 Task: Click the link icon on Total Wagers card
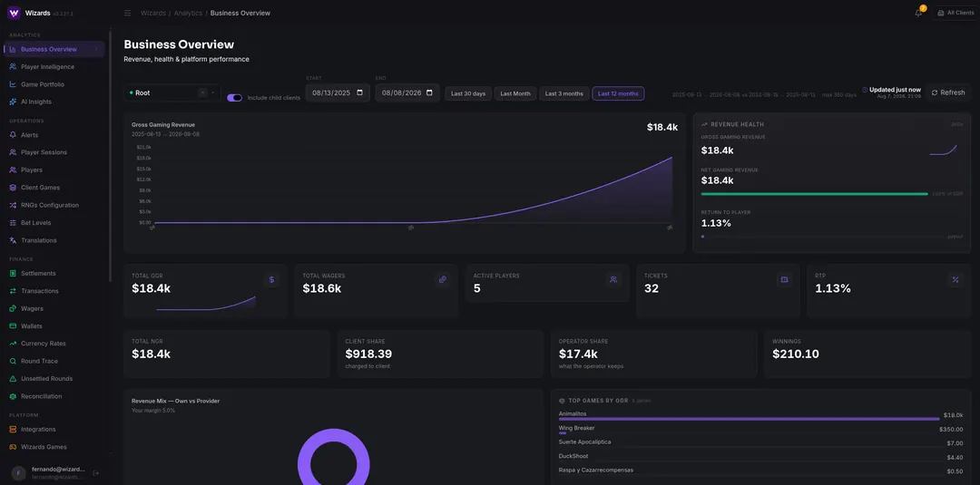[x=443, y=279]
